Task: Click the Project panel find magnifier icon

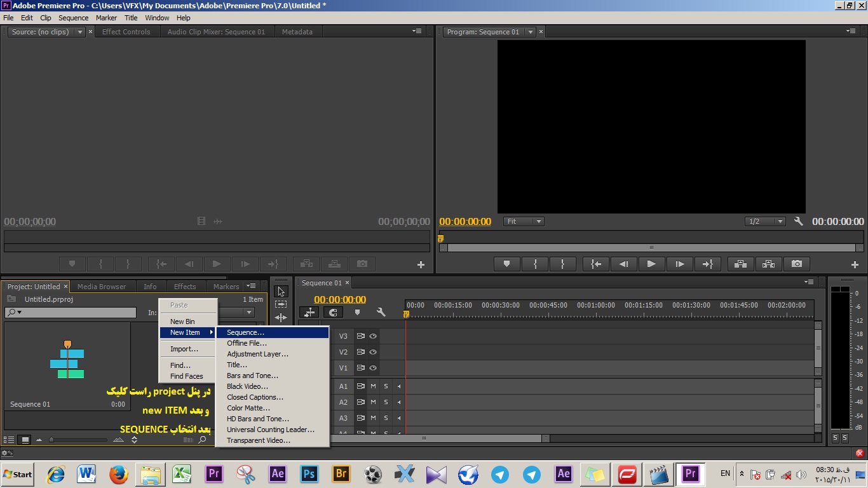Action: (203, 440)
